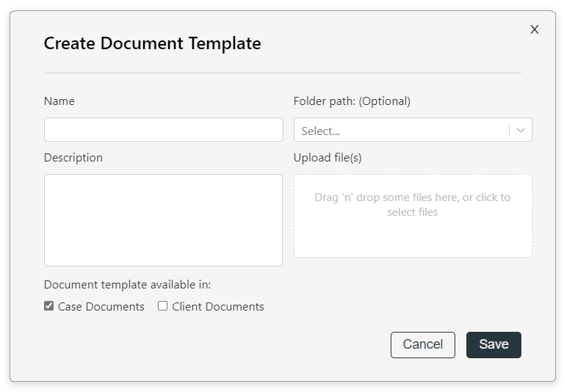Select the Name field label

pyautogui.click(x=59, y=101)
